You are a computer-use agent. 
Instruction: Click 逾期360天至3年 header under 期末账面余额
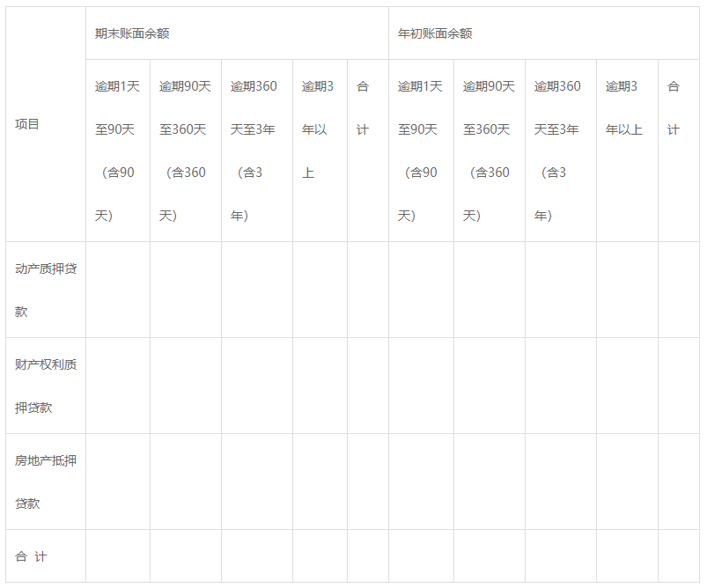[255, 151]
